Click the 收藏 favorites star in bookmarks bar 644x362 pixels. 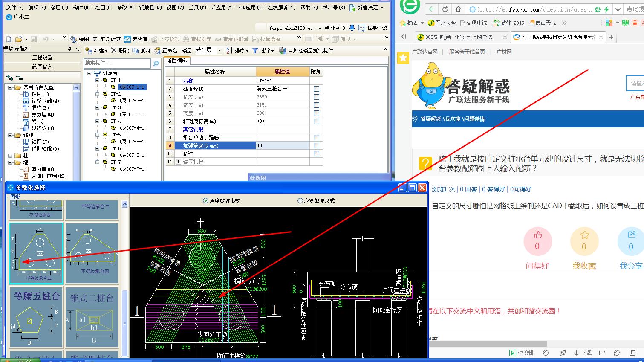coord(408,23)
